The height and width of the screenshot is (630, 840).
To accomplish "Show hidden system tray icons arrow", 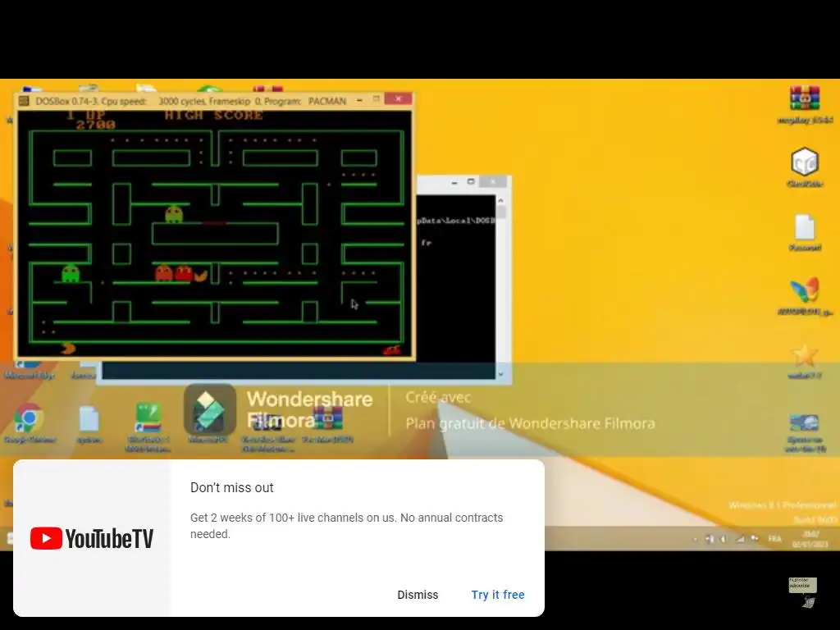I will tap(696, 539).
